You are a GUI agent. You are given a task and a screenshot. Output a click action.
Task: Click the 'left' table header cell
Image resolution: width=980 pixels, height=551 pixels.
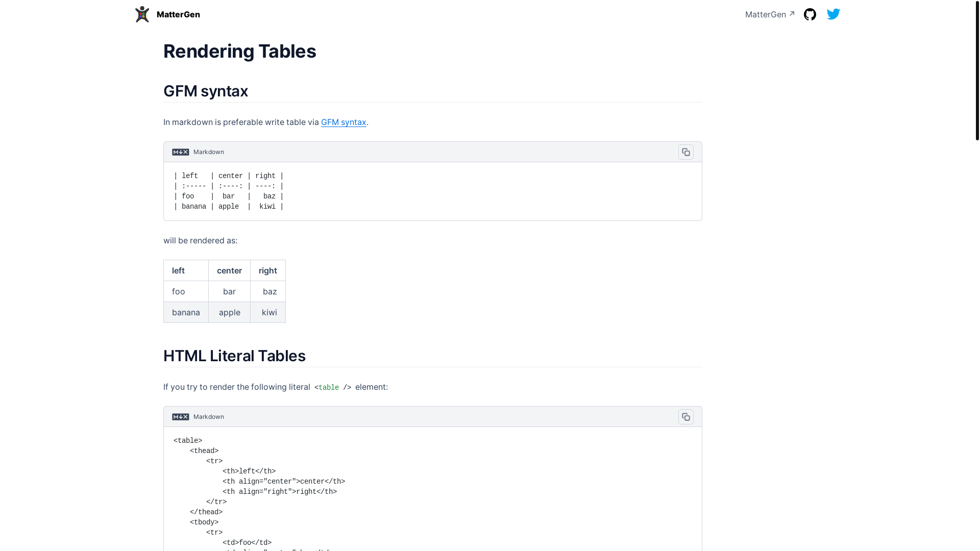pos(186,270)
